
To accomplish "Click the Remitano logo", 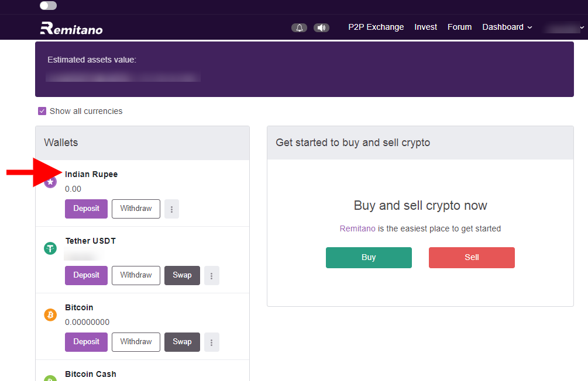I will pyautogui.click(x=71, y=27).
